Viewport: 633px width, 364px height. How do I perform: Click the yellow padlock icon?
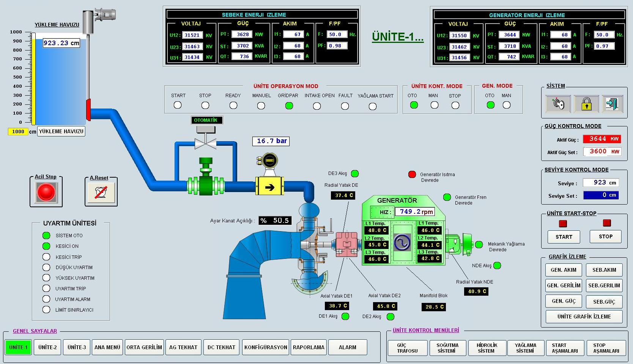[x=586, y=104]
